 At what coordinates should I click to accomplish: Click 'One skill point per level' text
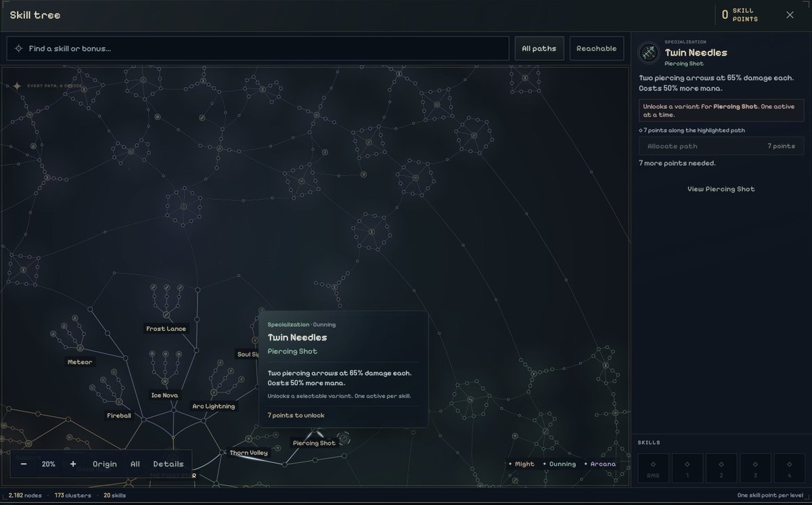click(770, 496)
